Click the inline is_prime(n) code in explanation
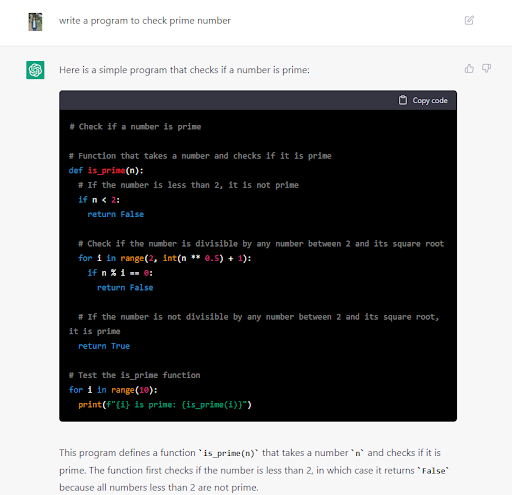The height and width of the screenshot is (495, 512). tap(229, 453)
